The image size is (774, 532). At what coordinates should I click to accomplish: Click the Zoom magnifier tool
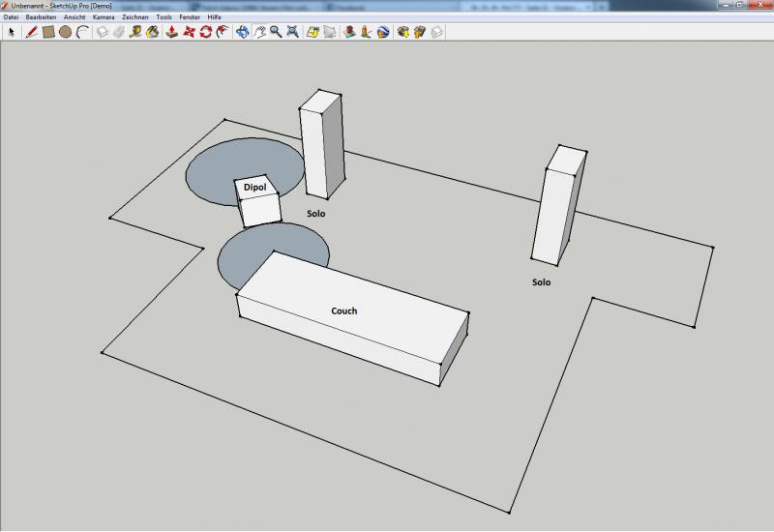[276, 32]
